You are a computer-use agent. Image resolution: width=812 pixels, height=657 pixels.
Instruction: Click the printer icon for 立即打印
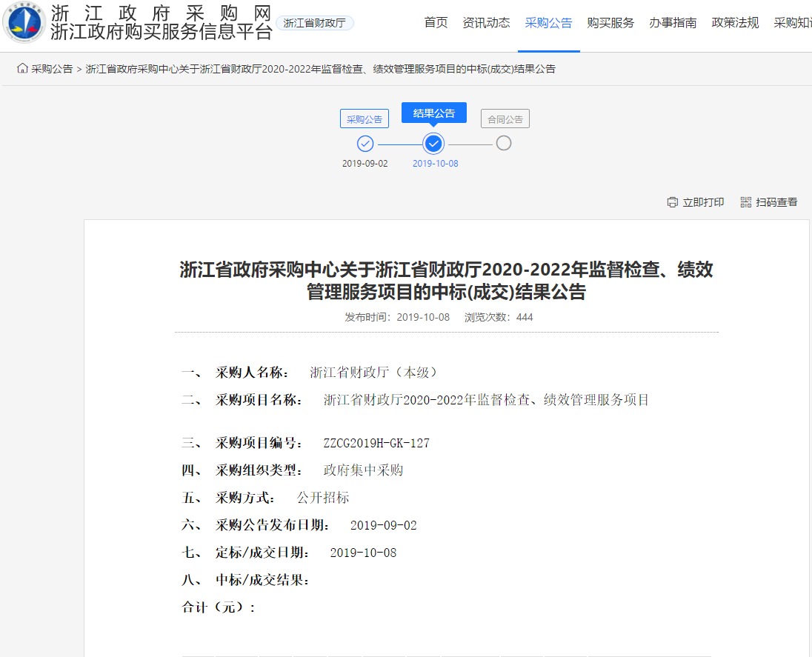click(x=672, y=202)
